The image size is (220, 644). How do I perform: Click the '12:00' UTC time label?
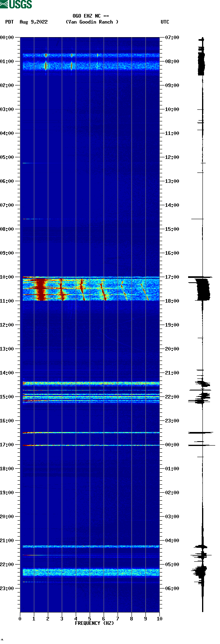coord(172,157)
